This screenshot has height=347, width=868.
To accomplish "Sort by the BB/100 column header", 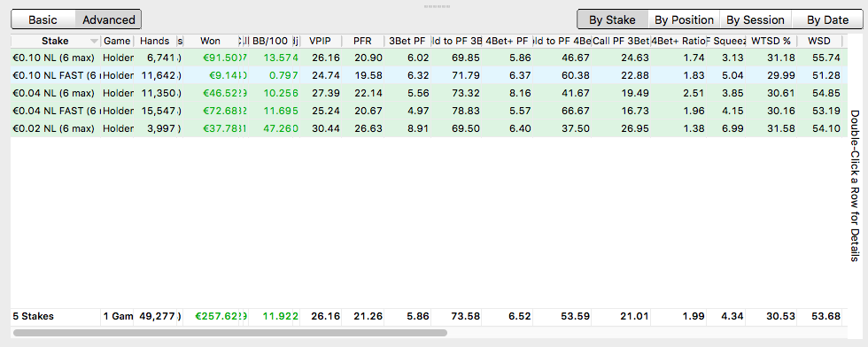I will pyautogui.click(x=270, y=41).
